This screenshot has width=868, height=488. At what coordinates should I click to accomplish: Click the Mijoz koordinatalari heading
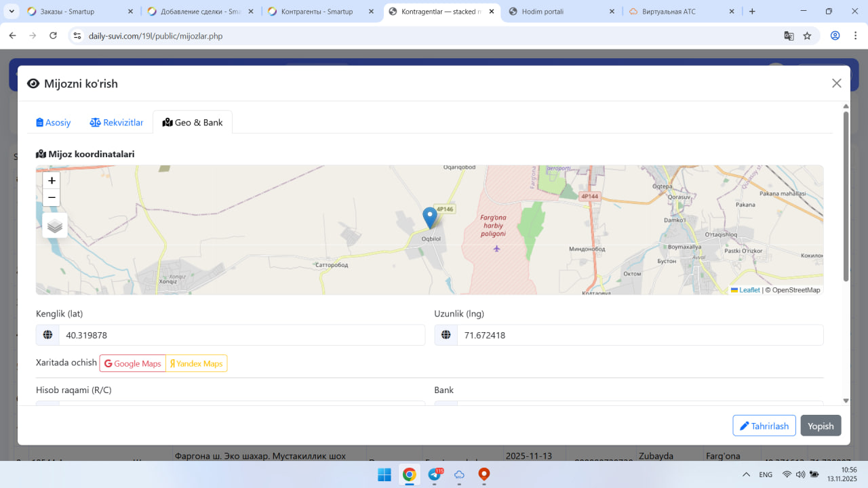click(x=85, y=154)
